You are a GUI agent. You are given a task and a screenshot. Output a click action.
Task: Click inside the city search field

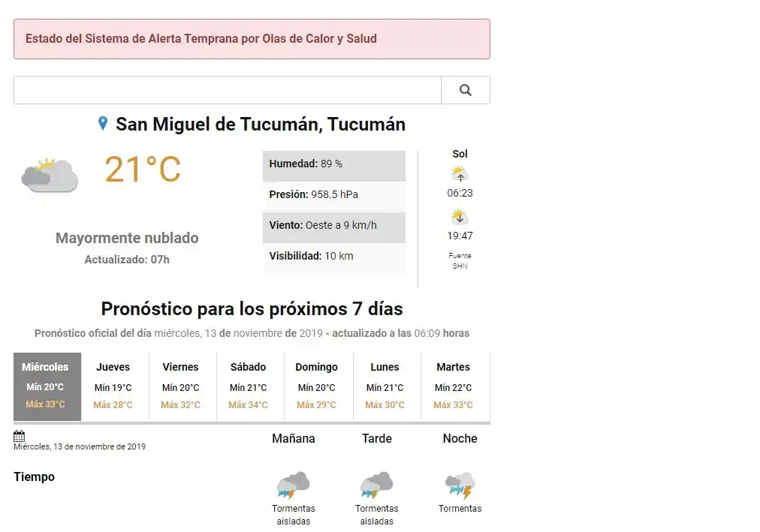[225, 89]
